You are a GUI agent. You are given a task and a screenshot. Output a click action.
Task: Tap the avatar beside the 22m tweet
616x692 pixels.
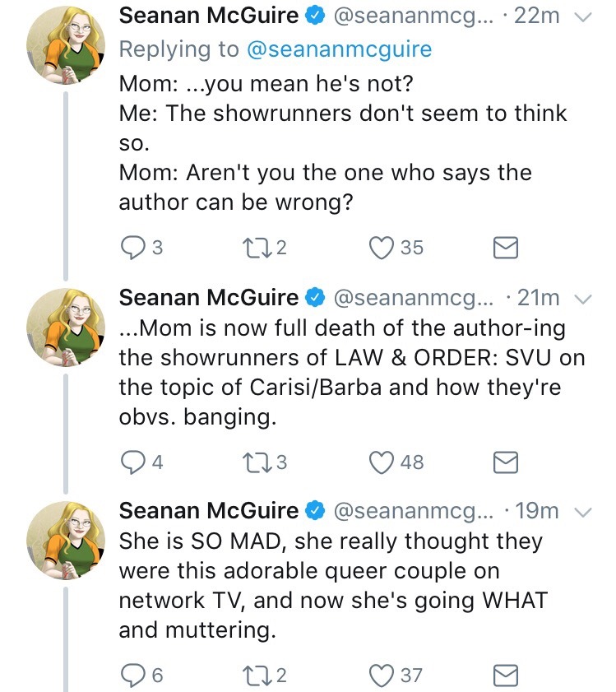[65, 47]
